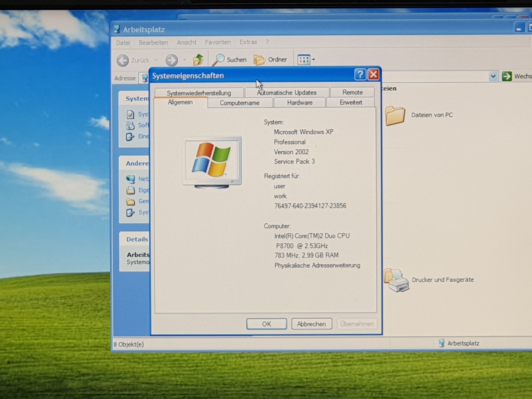Viewport: 532px width, 399px height.
Task: Click the Einstellung ändern icon in sidebar
Action: click(130, 136)
